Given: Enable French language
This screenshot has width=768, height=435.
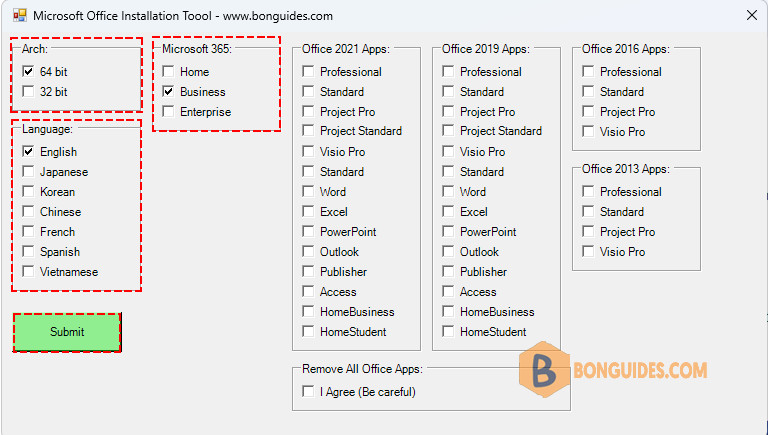Looking at the screenshot, I should [x=28, y=231].
